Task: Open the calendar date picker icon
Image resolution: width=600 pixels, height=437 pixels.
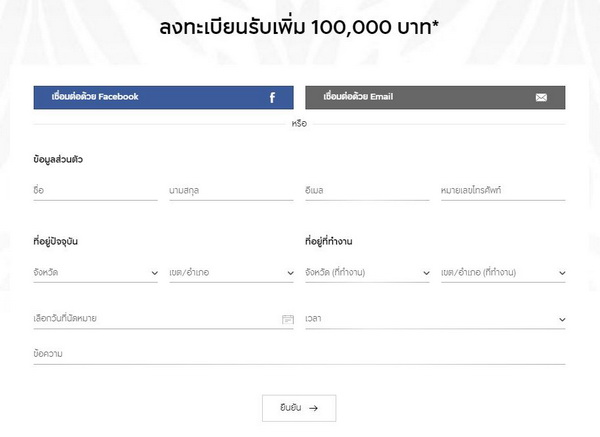Action: pos(288,320)
